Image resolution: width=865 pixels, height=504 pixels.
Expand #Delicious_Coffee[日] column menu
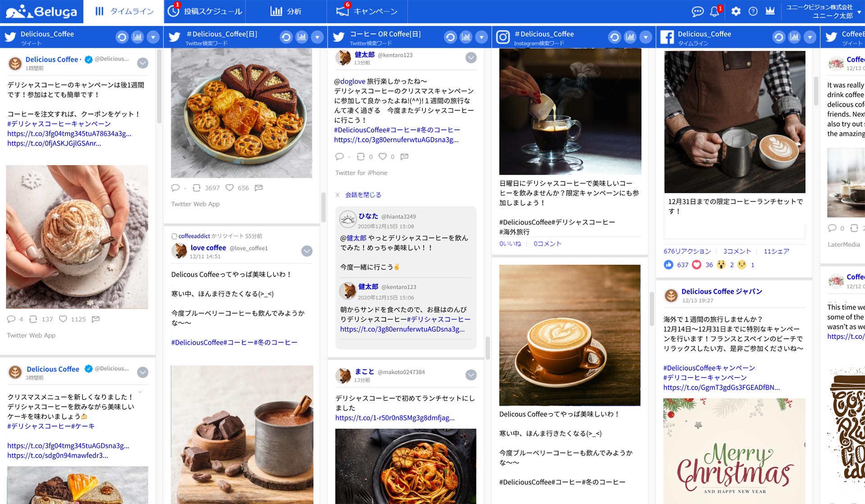(318, 37)
